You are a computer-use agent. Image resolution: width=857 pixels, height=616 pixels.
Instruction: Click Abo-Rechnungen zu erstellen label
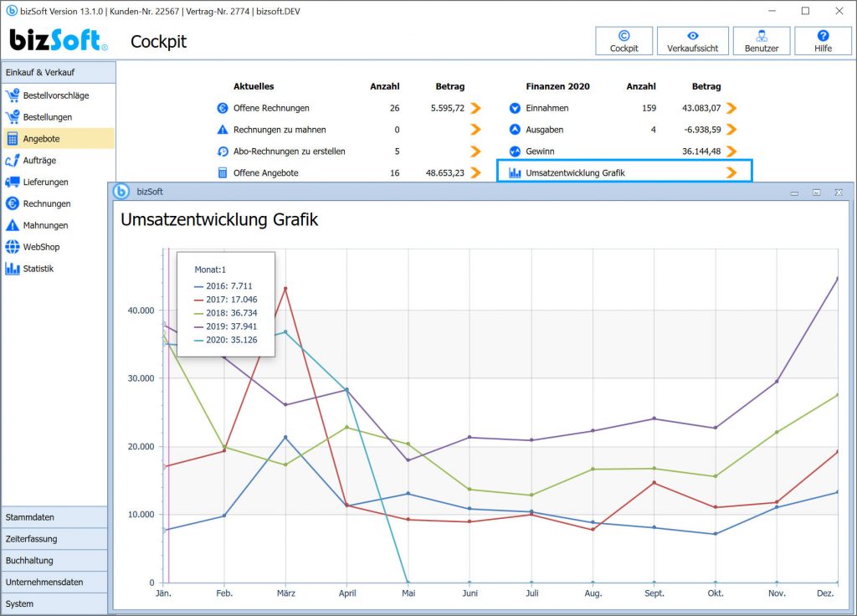coord(289,151)
